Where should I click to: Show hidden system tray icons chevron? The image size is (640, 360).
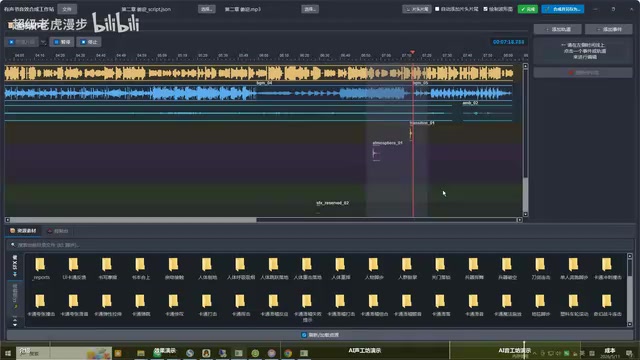pyautogui.click(x=535, y=353)
